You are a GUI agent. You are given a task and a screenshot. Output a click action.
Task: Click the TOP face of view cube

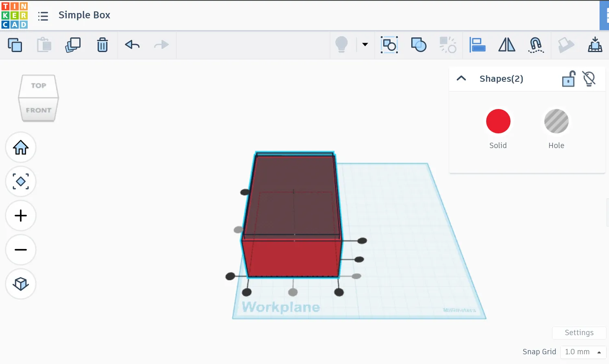click(x=39, y=85)
